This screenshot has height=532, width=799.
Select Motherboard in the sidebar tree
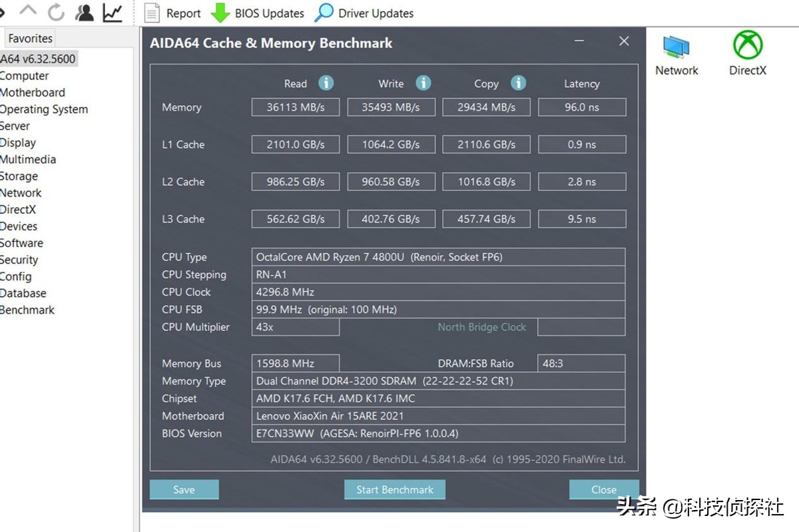pyautogui.click(x=33, y=93)
